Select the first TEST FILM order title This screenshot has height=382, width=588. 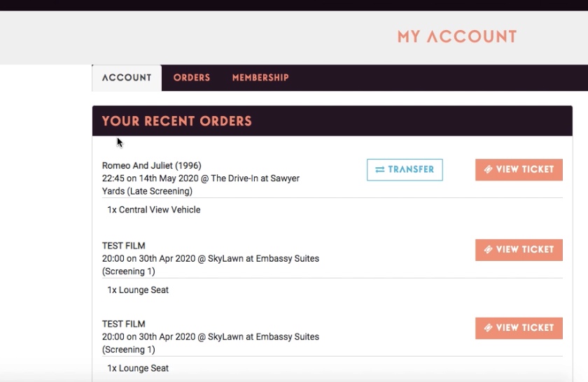[123, 246]
